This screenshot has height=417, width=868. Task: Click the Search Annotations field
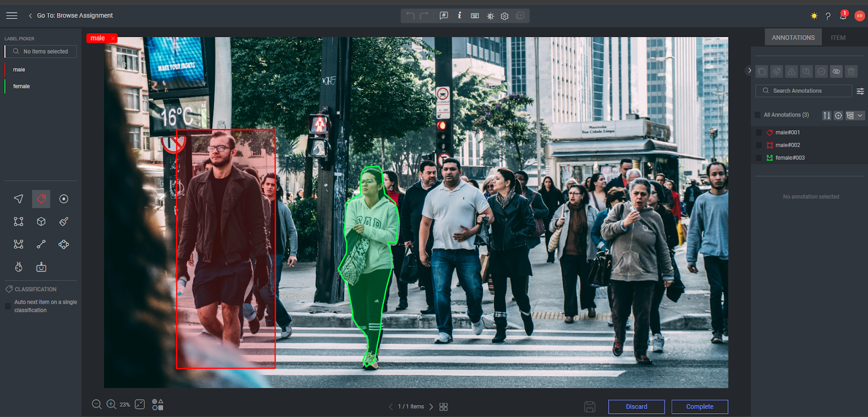pos(803,91)
